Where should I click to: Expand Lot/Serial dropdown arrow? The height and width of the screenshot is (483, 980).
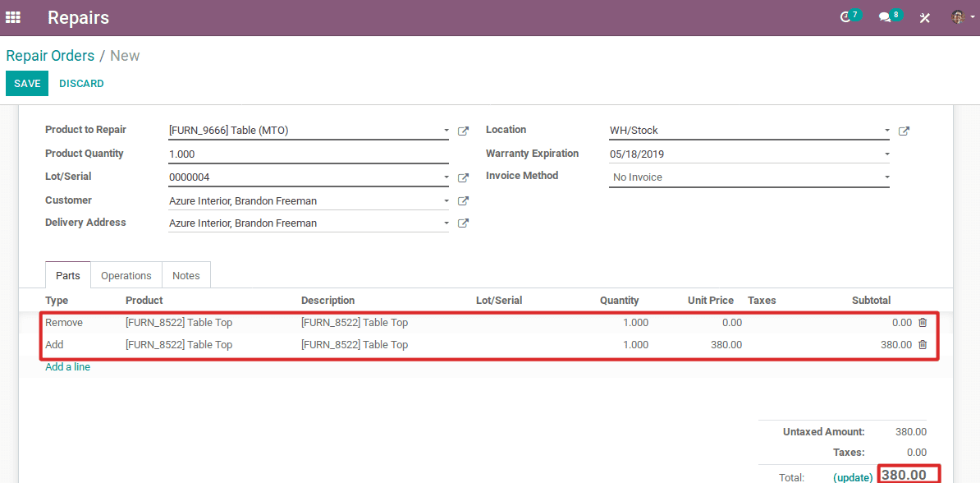click(446, 177)
